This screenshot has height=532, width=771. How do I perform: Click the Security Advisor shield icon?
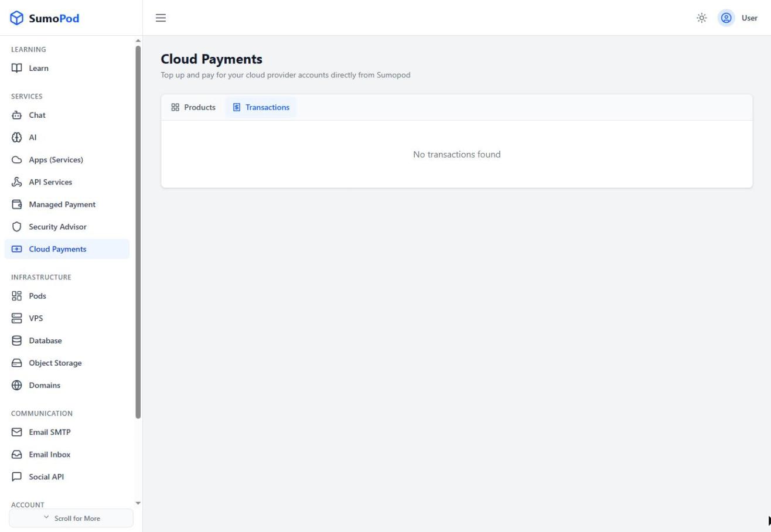point(17,227)
